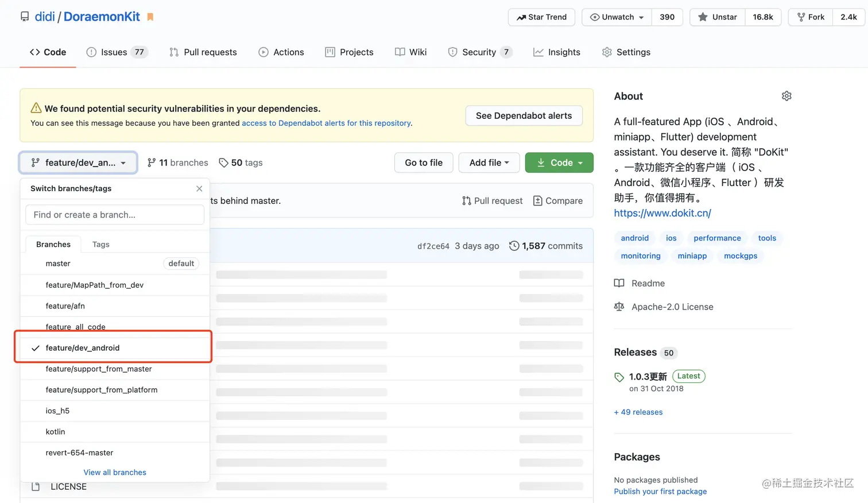Screen dimensions: 868x503
Task: Open Pull request for this branch
Action: pos(492,201)
